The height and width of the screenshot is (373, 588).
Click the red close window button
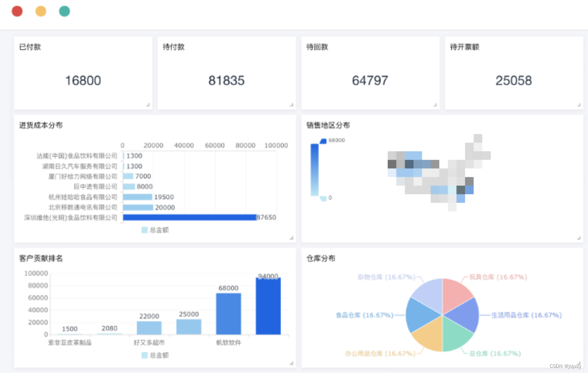[17, 11]
